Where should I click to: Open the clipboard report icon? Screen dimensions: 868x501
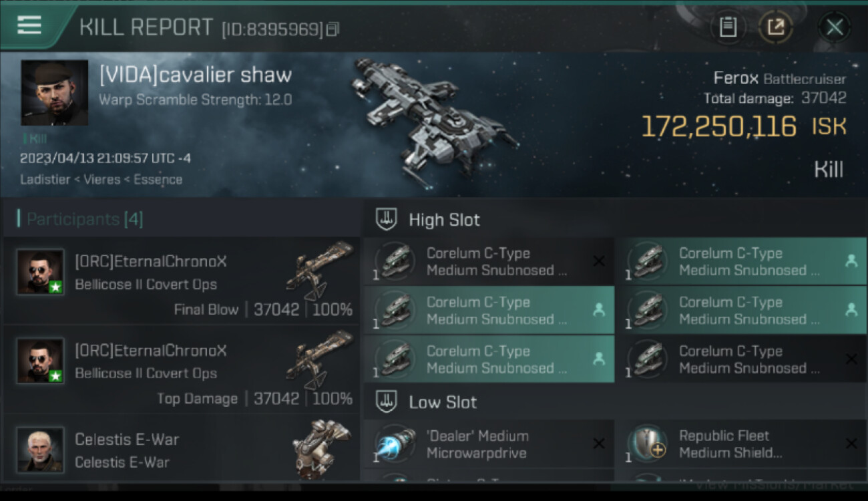728,27
